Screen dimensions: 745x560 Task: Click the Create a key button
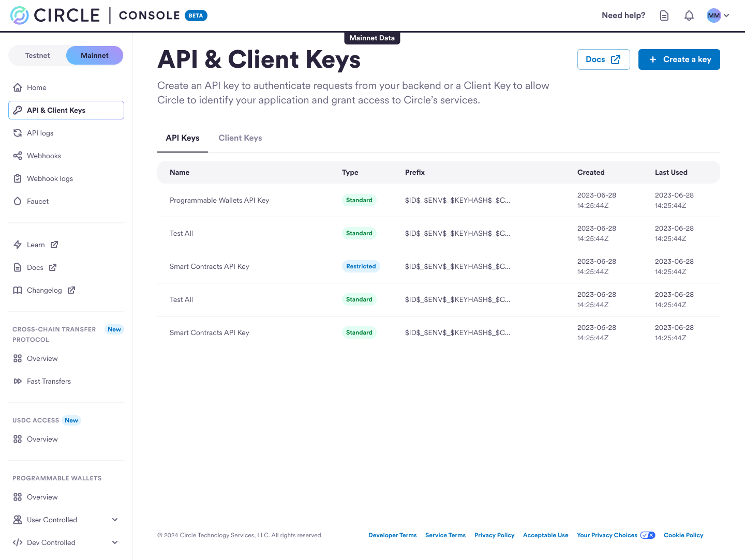(679, 59)
